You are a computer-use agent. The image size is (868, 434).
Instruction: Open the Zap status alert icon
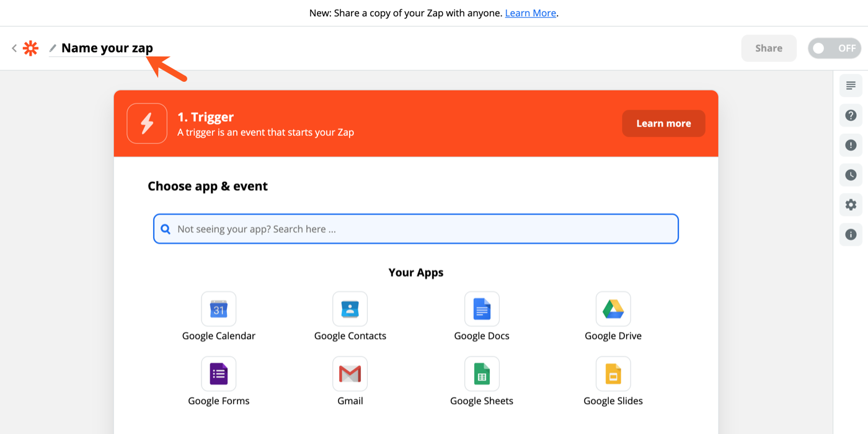point(851,144)
